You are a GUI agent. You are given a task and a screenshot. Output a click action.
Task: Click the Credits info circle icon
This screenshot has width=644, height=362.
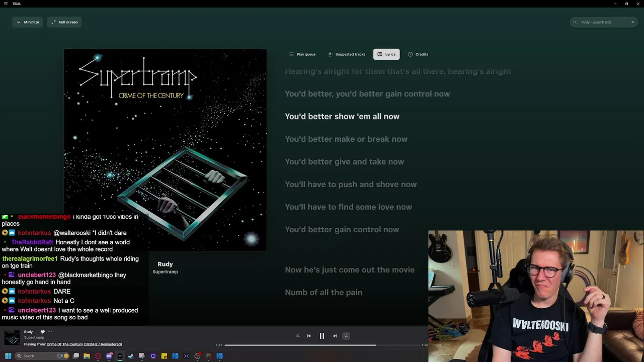[x=410, y=54]
